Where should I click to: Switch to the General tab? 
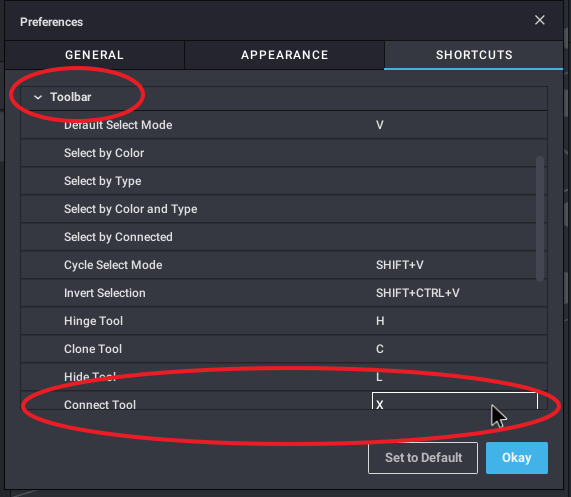click(95, 55)
